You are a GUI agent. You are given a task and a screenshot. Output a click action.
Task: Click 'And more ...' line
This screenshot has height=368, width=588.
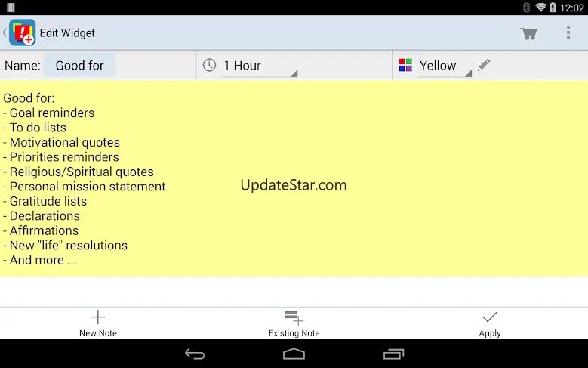coord(40,260)
